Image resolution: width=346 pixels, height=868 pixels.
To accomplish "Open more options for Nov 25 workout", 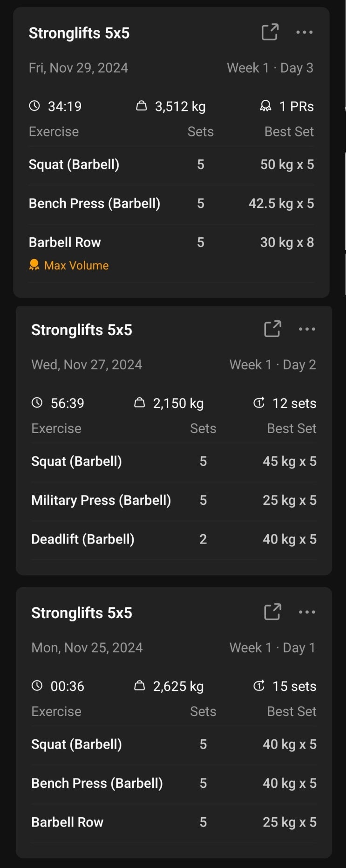I will click(307, 612).
